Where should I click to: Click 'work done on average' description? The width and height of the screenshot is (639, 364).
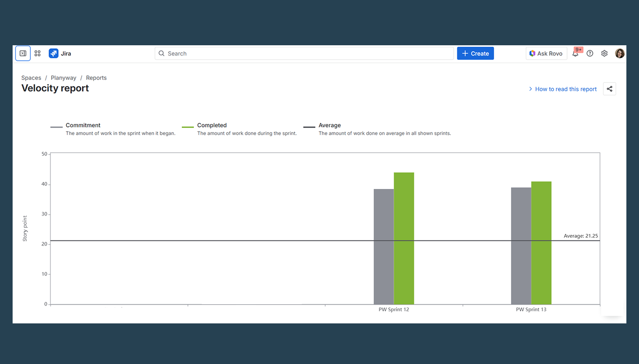click(385, 133)
